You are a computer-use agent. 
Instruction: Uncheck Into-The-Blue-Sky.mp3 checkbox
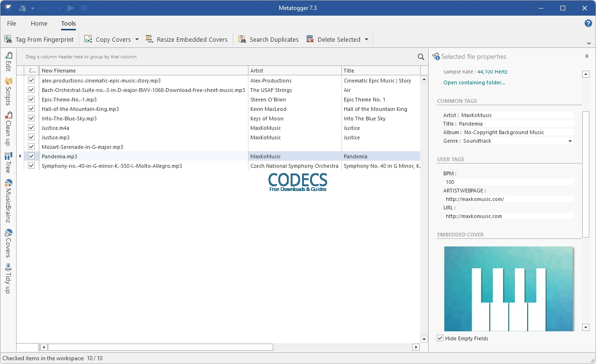click(x=31, y=118)
